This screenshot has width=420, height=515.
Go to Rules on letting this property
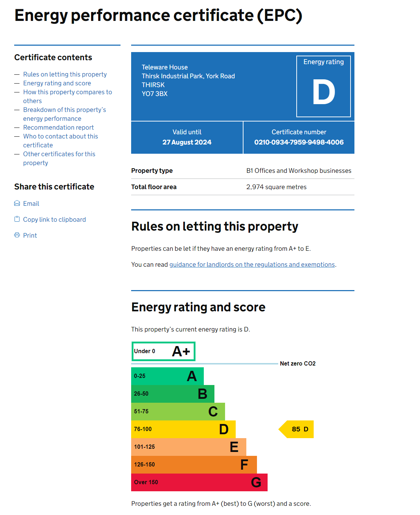[65, 74]
